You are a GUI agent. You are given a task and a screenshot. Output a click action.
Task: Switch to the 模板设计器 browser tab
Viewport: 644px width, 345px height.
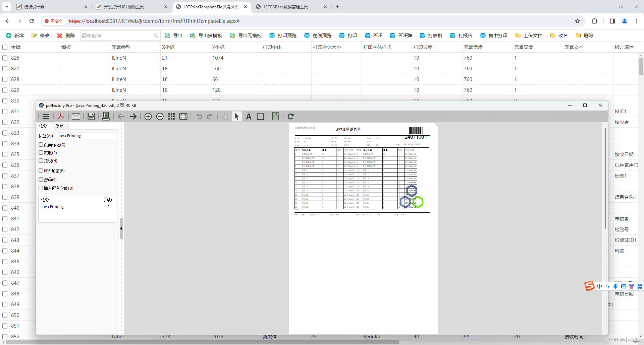(x=51, y=7)
